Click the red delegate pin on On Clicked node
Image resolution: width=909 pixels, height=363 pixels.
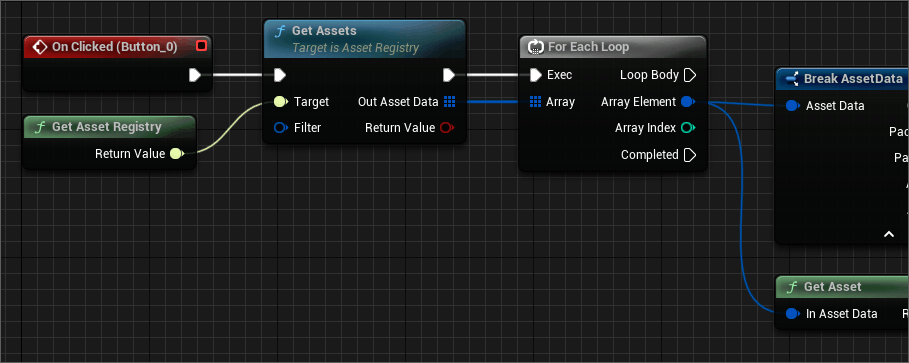point(201,46)
